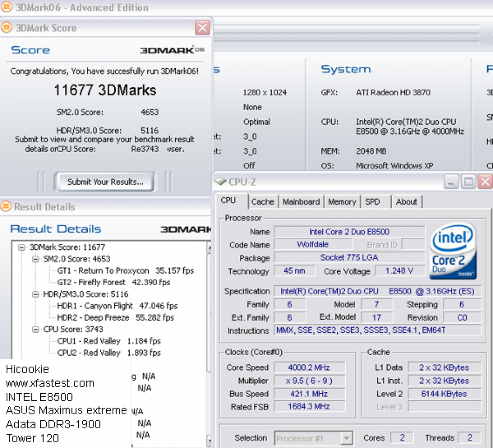Collapse the 3DMark Score: 11677 node
The width and height of the screenshot is (493, 448).
pyautogui.click(x=21, y=247)
